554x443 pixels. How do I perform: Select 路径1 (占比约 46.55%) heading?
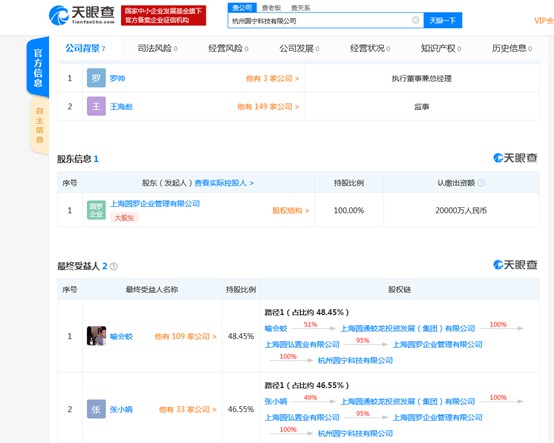307,385
